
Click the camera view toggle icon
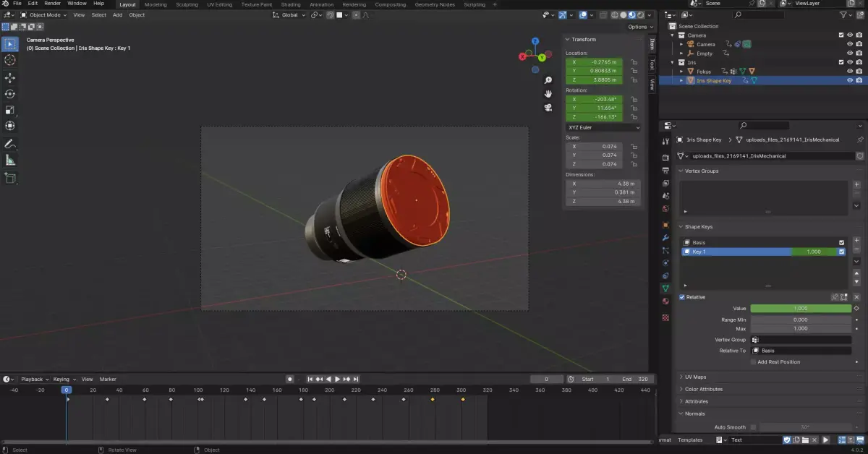point(548,108)
